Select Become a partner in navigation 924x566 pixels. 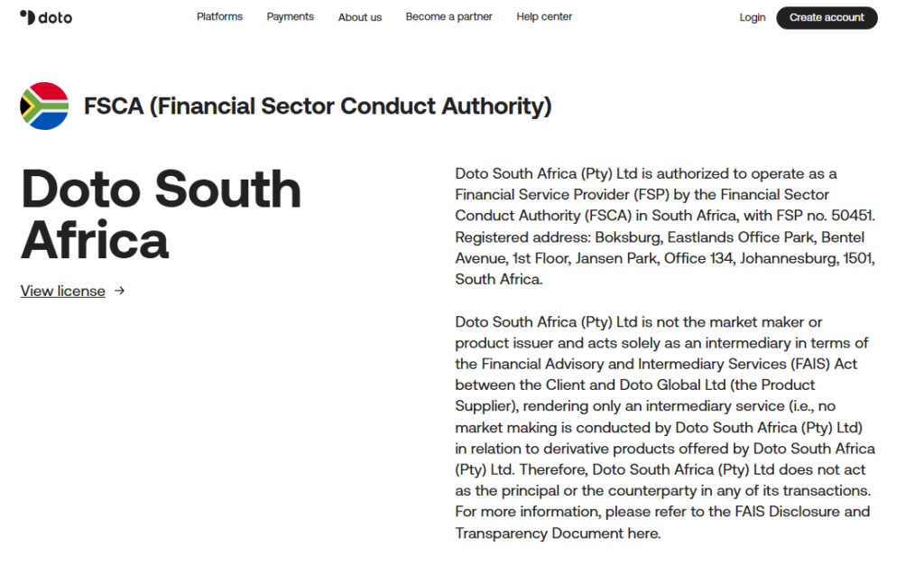coord(449,16)
